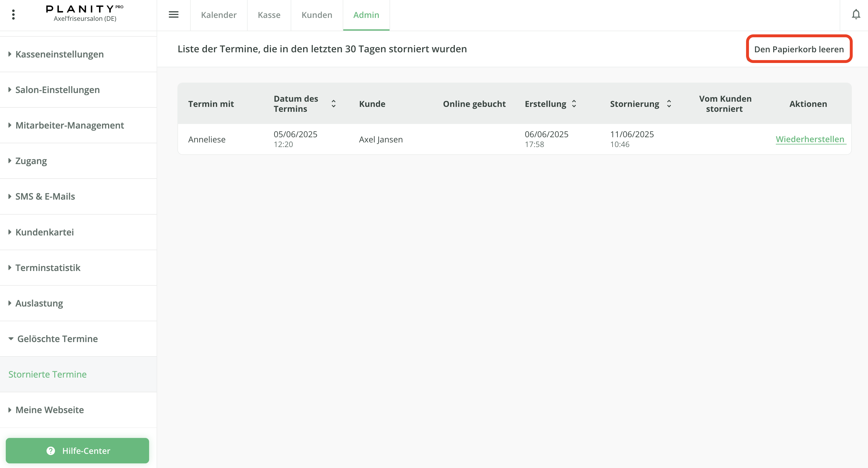
Task: Open the hamburger navigation menu
Action: pos(174,15)
